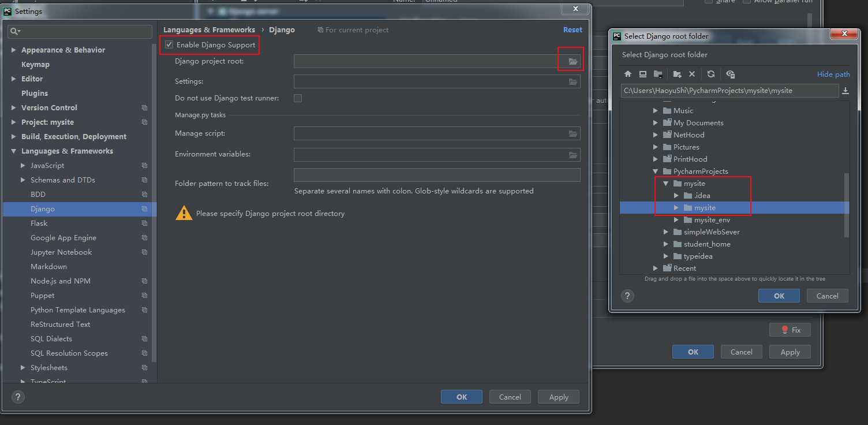Expand Build, Execution, Deployment section
Viewport: 868px width, 425px height.
tap(13, 137)
